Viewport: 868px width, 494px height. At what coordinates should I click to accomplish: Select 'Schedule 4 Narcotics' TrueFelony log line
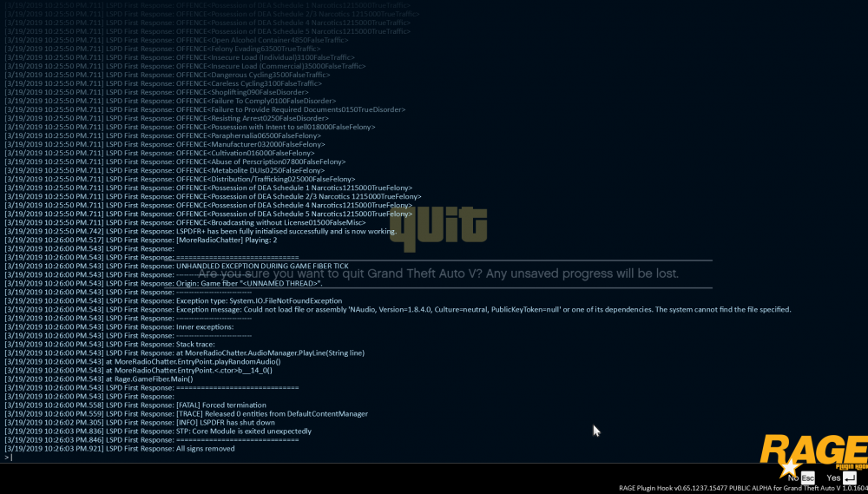pyautogui.click(x=208, y=205)
